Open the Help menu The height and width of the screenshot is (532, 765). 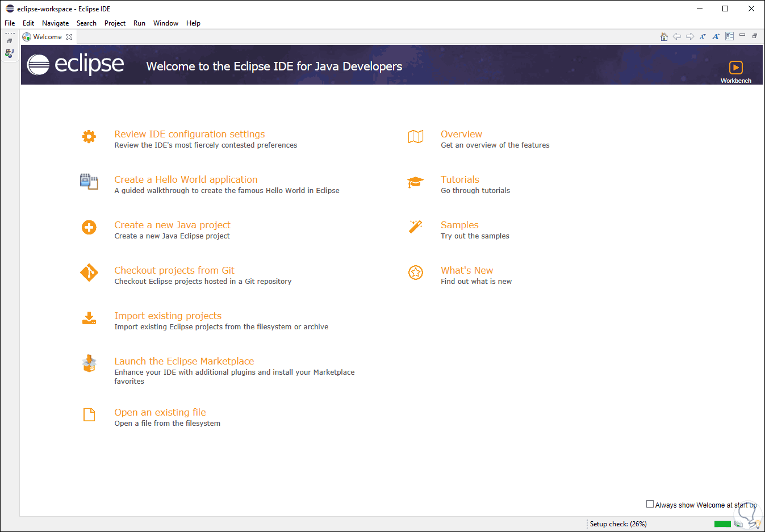193,23
